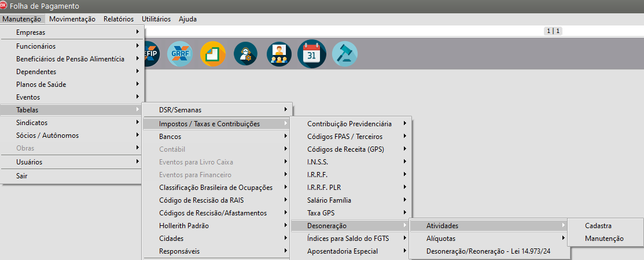Select Manutenção under Atividades

[604, 238]
